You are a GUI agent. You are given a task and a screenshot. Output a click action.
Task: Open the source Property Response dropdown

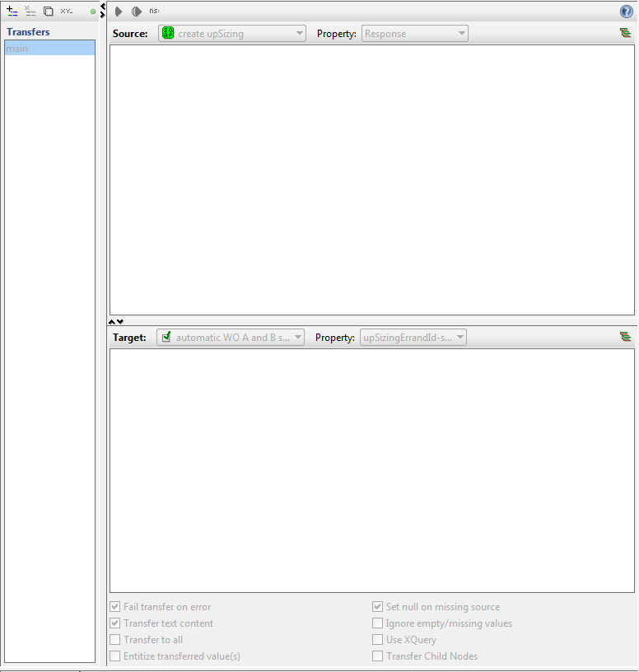[415, 34]
